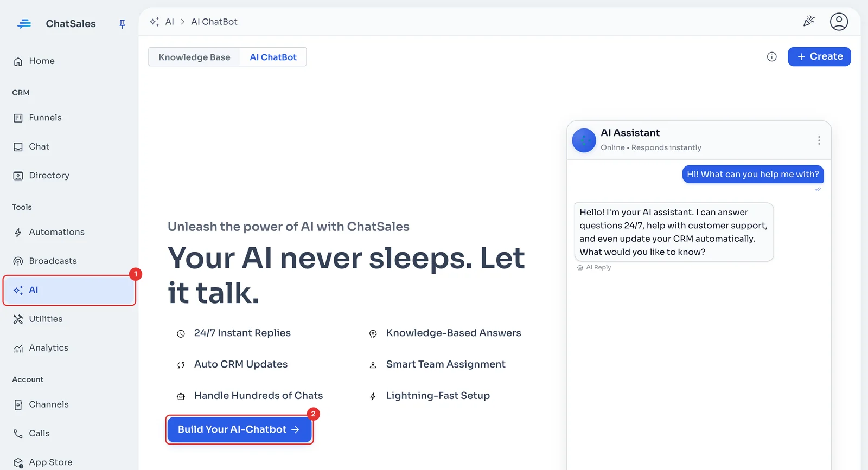The height and width of the screenshot is (470, 868).
Task: Click the Funnels board icon
Action: 18,118
